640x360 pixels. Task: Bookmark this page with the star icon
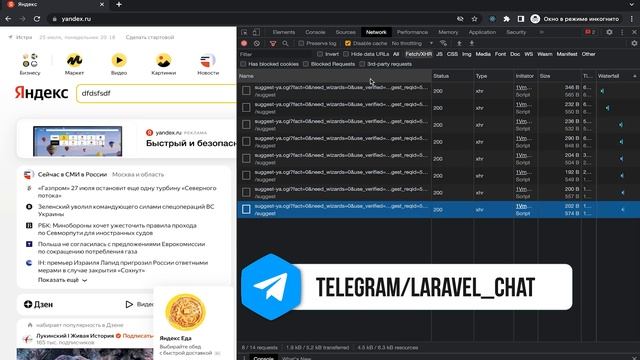pos(474,19)
